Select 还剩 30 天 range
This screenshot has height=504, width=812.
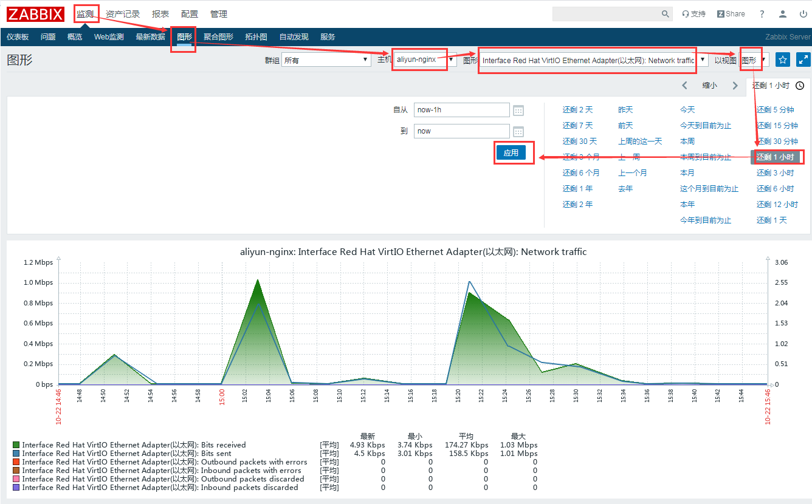click(579, 141)
